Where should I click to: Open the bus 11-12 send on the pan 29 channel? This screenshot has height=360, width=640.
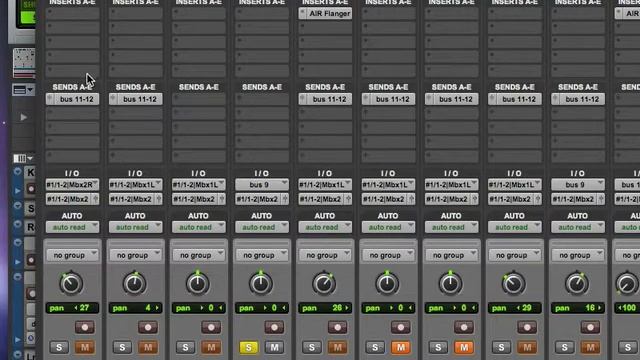515,99
